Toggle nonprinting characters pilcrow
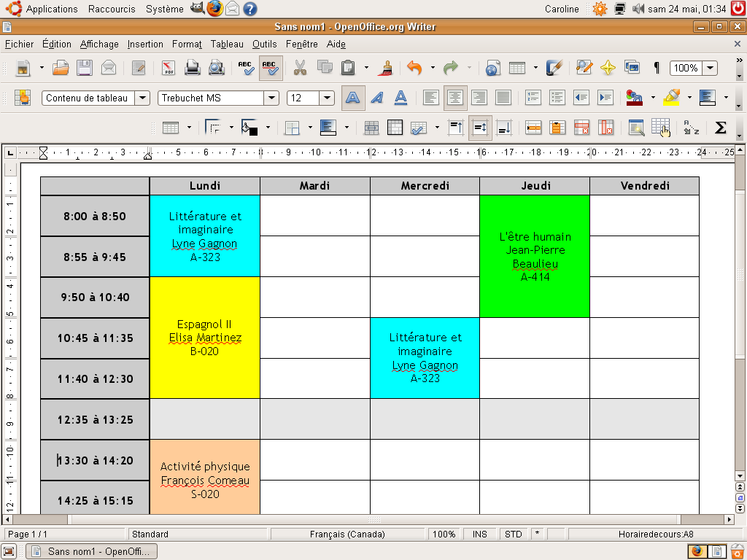The height and width of the screenshot is (560, 747). pyautogui.click(x=657, y=68)
